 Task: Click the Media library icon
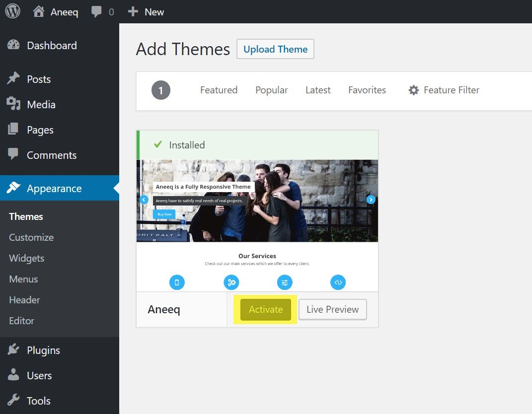[x=13, y=104]
